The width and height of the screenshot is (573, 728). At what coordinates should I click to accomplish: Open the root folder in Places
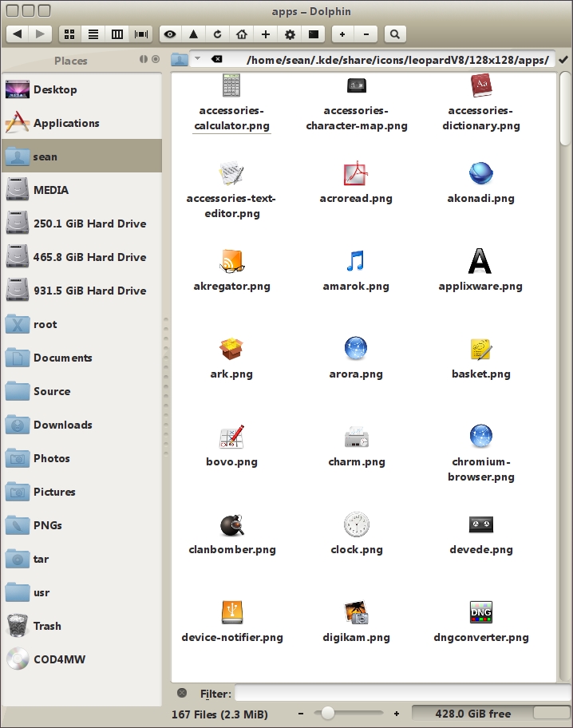(x=81, y=324)
